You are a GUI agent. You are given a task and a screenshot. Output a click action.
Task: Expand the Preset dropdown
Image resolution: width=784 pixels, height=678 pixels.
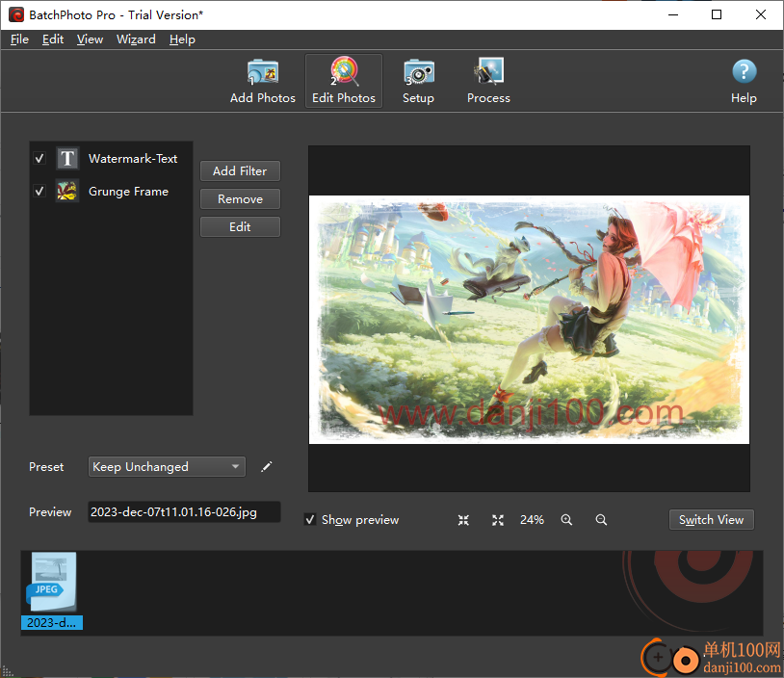coord(167,466)
